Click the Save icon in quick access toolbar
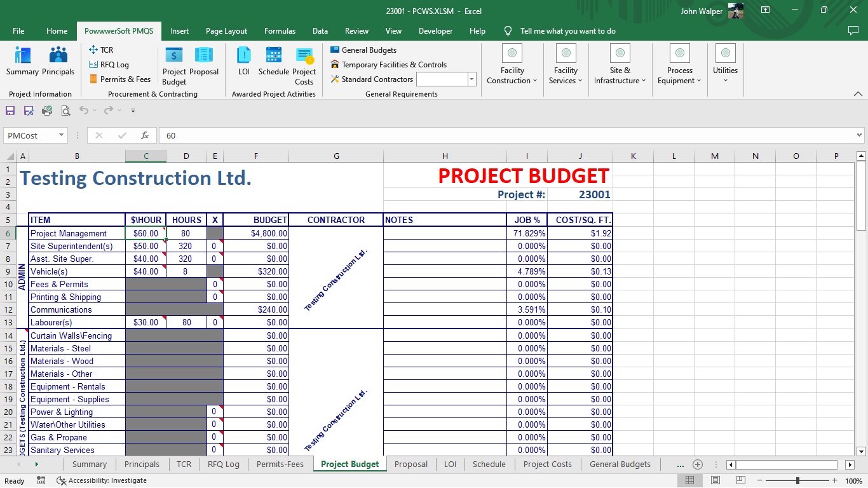Image resolution: width=868 pixels, height=488 pixels. point(10,111)
